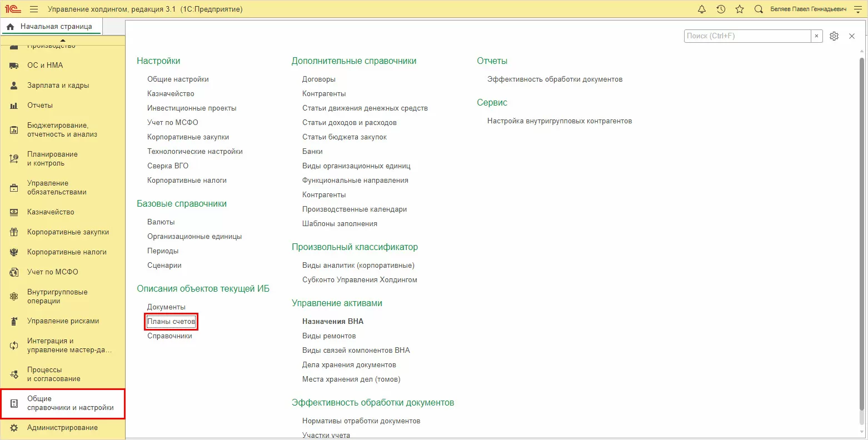Open Производственные календари
This screenshot has height=440, width=868.
tap(355, 209)
